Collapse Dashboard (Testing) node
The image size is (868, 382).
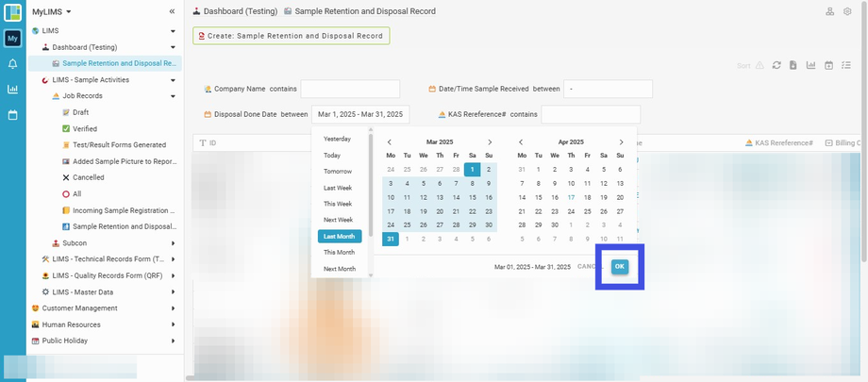pyautogui.click(x=173, y=47)
